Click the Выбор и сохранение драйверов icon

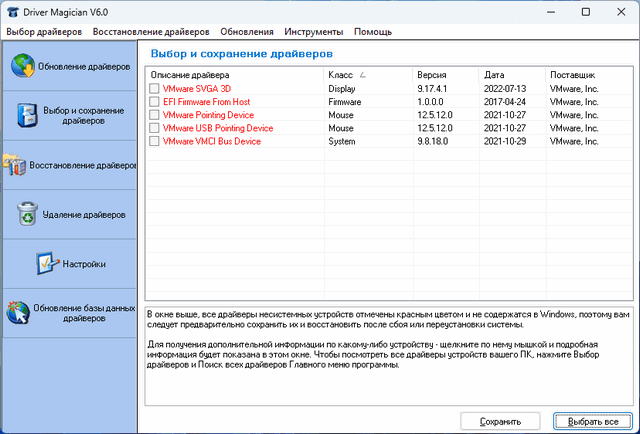tap(27, 115)
